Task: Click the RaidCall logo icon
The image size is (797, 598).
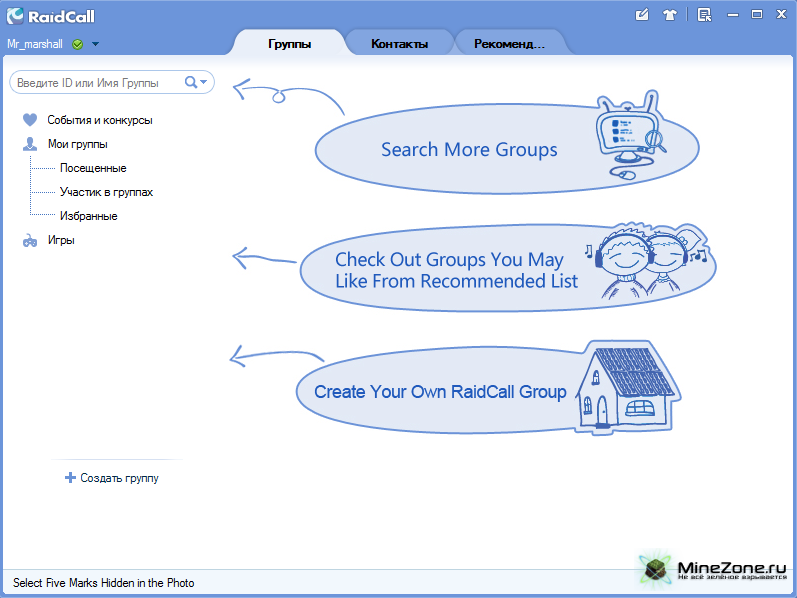Action: coord(15,15)
